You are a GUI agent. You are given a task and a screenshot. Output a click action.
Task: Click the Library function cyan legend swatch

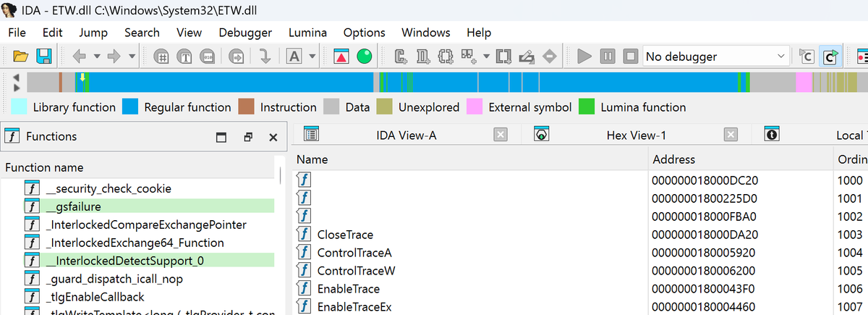coord(20,107)
